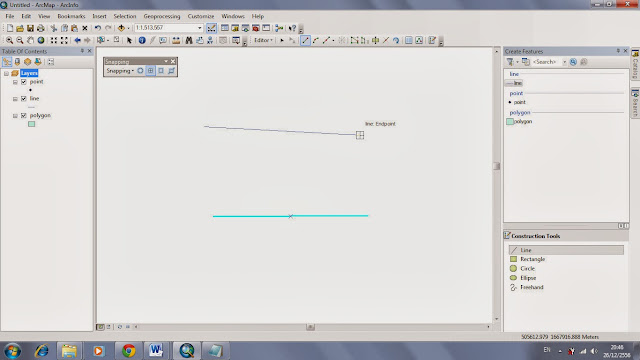
Task: Open the Geoprocessing menu
Action: (x=162, y=16)
